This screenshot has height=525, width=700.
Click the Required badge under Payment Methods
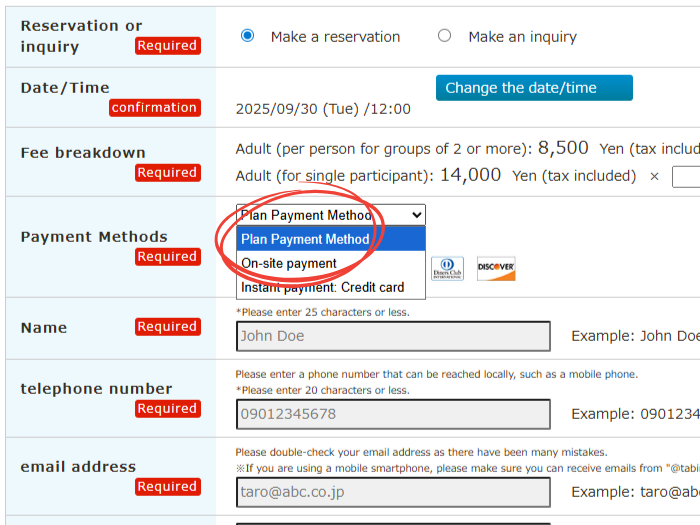pyautogui.click(x=167, y=257)
